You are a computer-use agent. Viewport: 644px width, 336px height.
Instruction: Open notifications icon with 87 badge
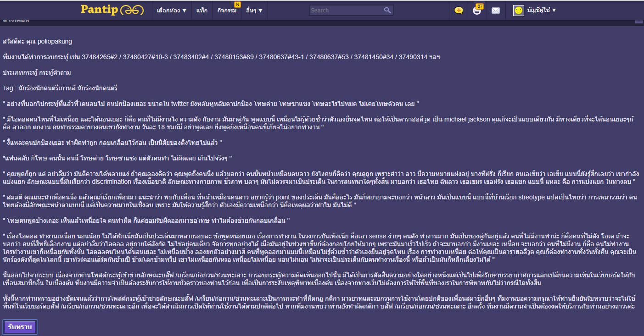pyautogui.click(x=477, y=10)
